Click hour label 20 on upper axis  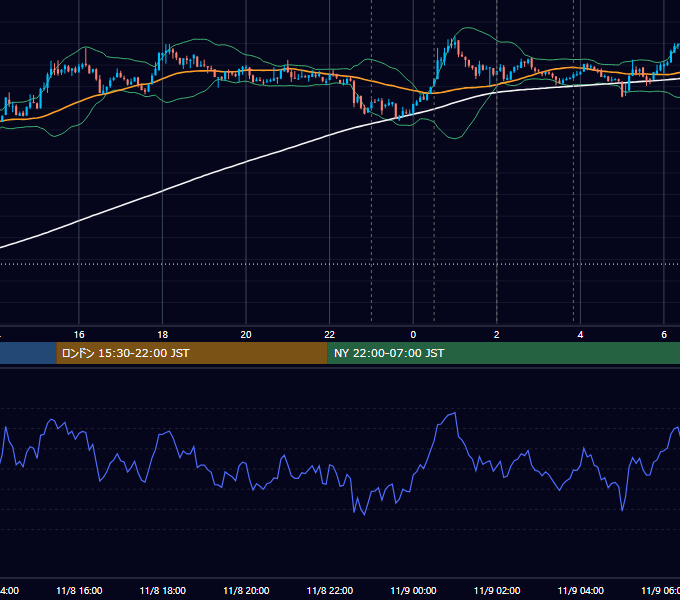pyautogui.click(x=246, y=335)
